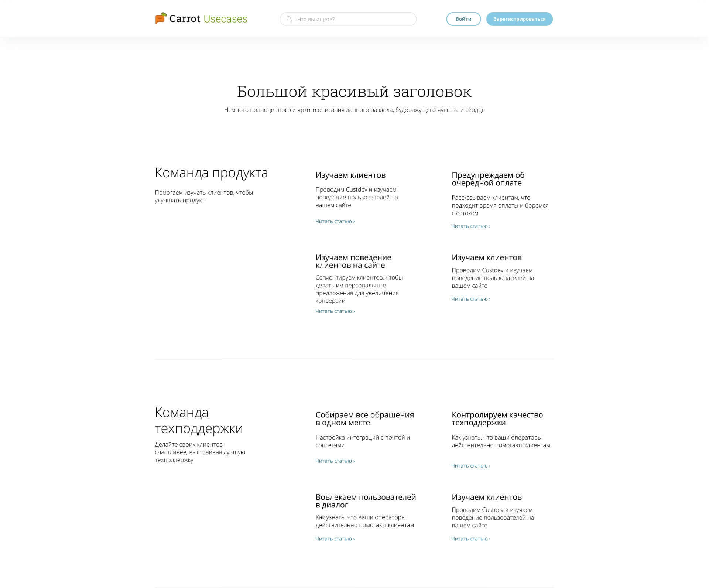Click the heading "Контролируем качество техподдержки"
The height and width of the screenshot is (588, 709).
click(x=497, y=419)
